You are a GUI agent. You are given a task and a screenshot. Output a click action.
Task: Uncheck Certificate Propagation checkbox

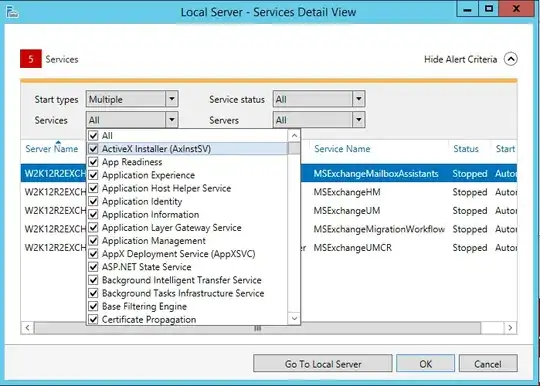(x=93, y=319)
